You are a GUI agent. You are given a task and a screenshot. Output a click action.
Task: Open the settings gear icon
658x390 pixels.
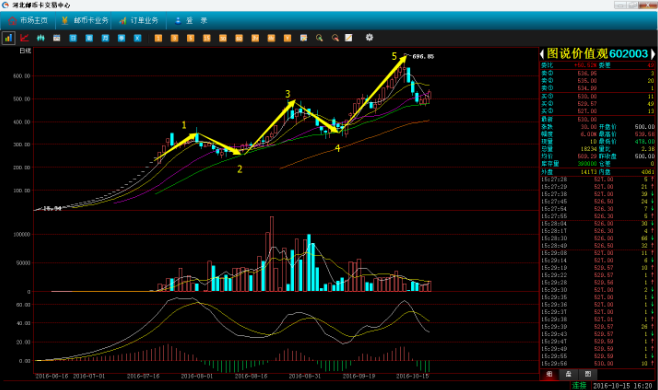pyautogui.click(x=369, y=37)
